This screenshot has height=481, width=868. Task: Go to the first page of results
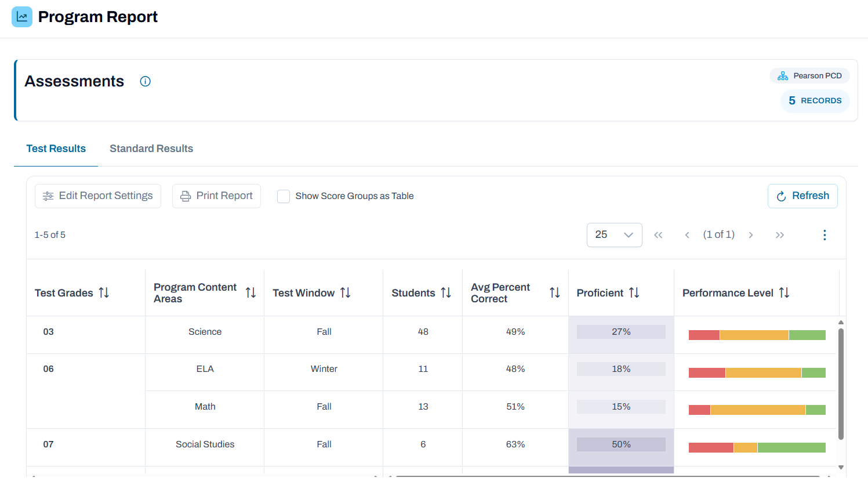coord(658,235)
